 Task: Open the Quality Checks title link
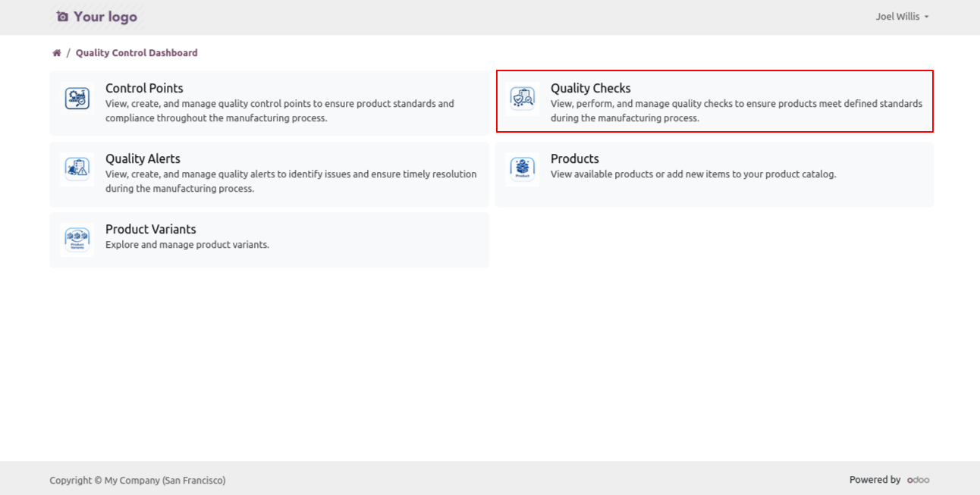tap(590, 88)
